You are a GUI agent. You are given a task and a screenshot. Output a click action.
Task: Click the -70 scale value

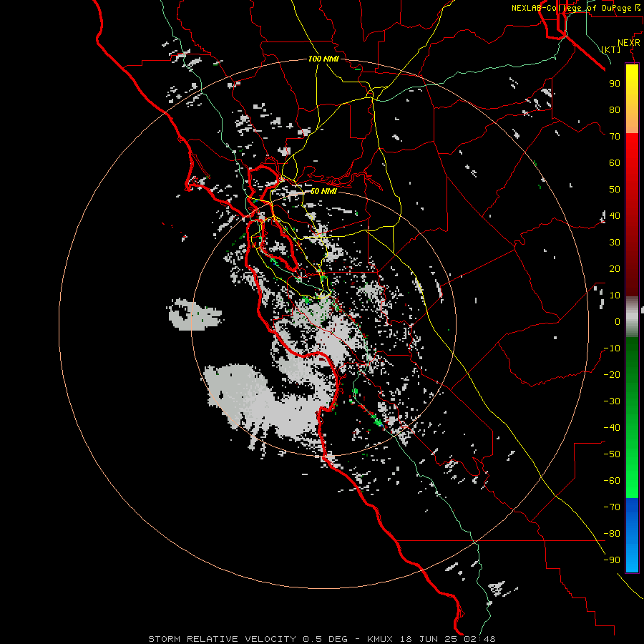tap(612, 507)
